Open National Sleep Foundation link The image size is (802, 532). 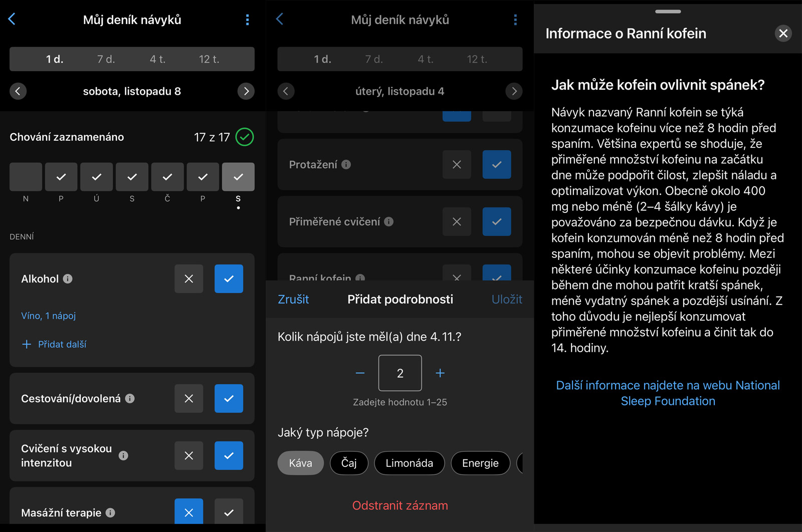(x=668, y=393)
